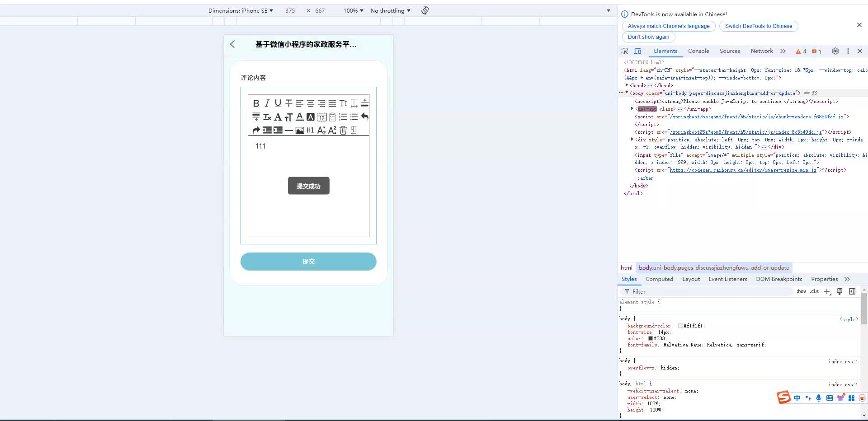Click the insert image icon in the editor
The image size is (868, 421).
pyautogui.click(x=300, y=130)
